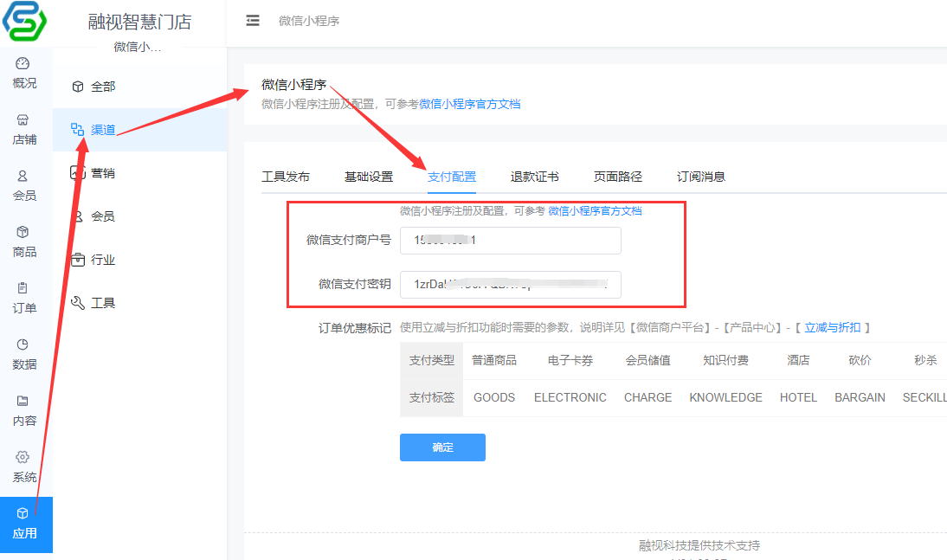Open 店铺 store section in sidebar
947x560 pixels.
(x=24, y=130)
